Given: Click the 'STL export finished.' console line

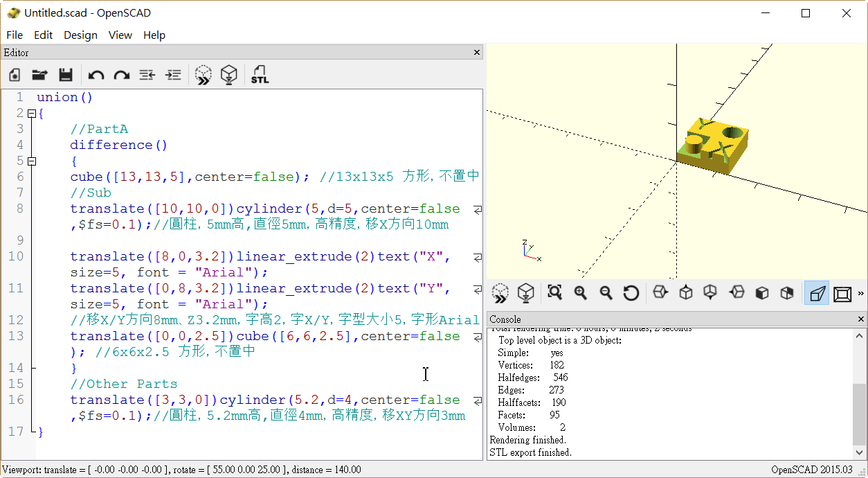Looking at the screenshot, I should 531,452.
